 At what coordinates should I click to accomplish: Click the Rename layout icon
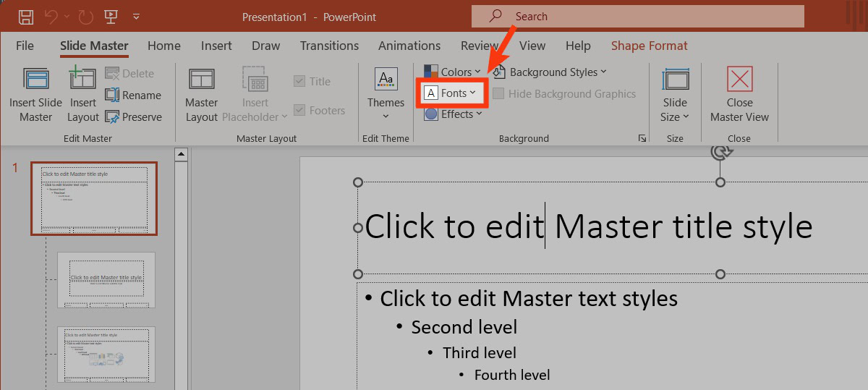point(112,96)
